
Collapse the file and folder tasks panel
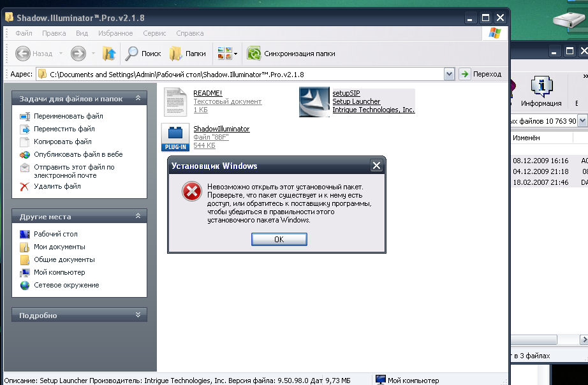137,98
